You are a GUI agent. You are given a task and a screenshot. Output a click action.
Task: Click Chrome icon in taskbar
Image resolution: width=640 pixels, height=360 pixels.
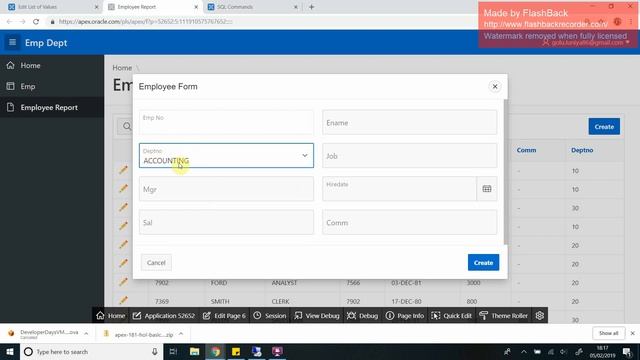tap(216, 351)
